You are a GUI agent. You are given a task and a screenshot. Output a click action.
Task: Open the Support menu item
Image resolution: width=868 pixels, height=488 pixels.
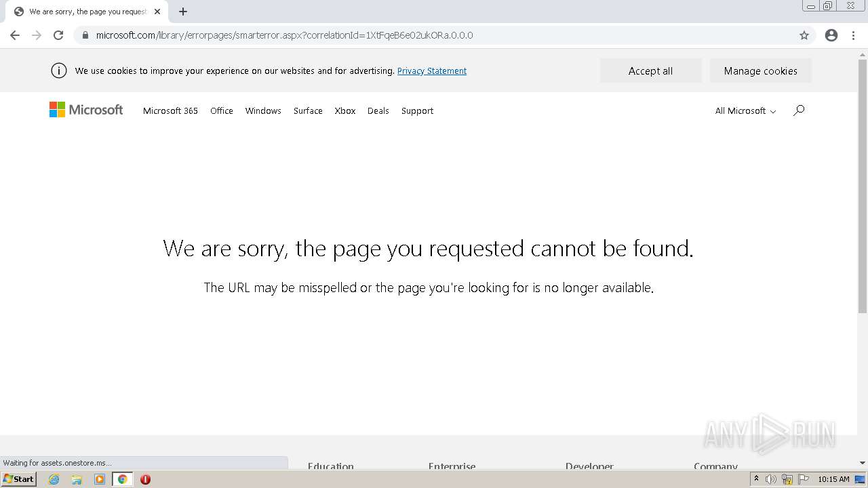point(417,110)
